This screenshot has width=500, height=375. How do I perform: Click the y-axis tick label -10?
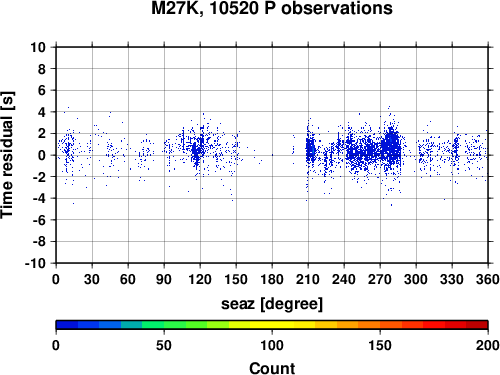35,263
